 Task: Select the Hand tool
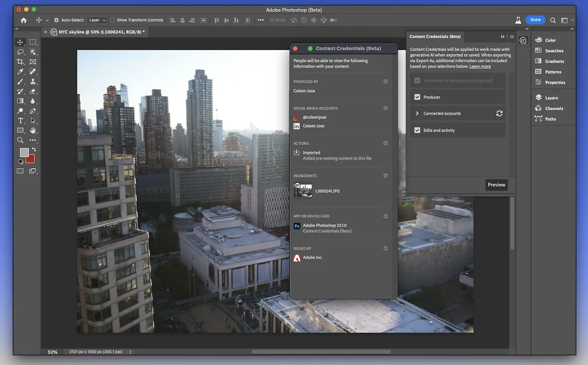point(33,131)
